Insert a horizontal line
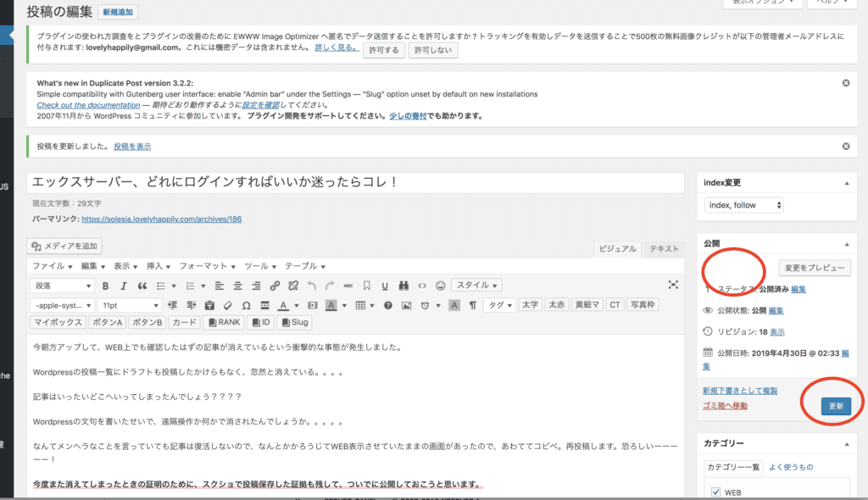 point(264,305)
